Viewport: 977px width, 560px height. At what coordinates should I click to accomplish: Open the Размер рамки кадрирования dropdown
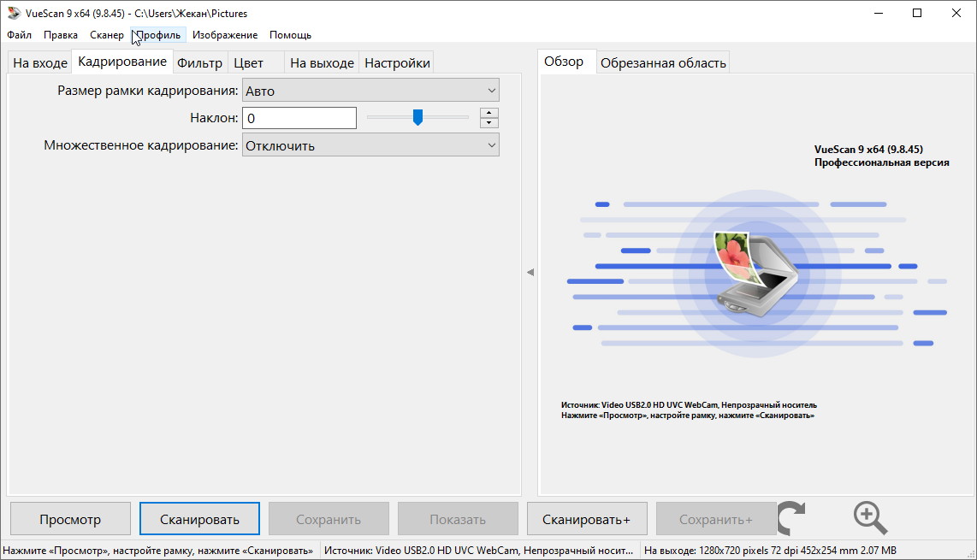(370, 91)
